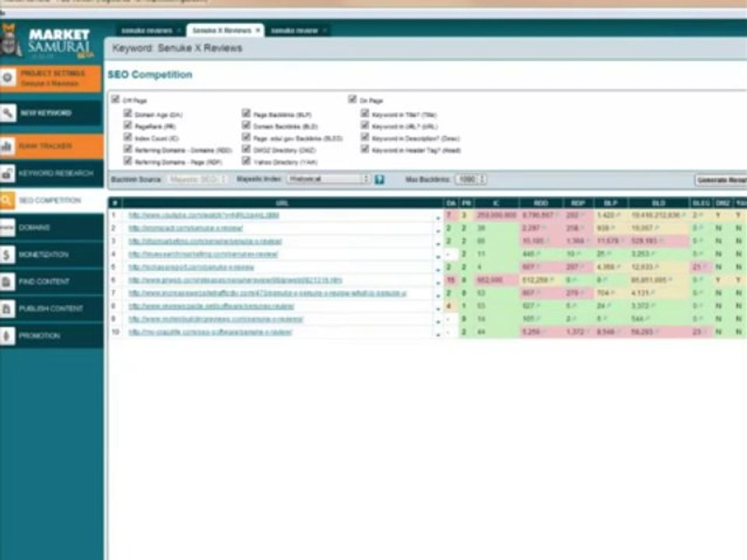Toggle Keyword in URL checkbox
Image resolution: width=747 pixels, height=560 pixels.
[x=364, y=125]
